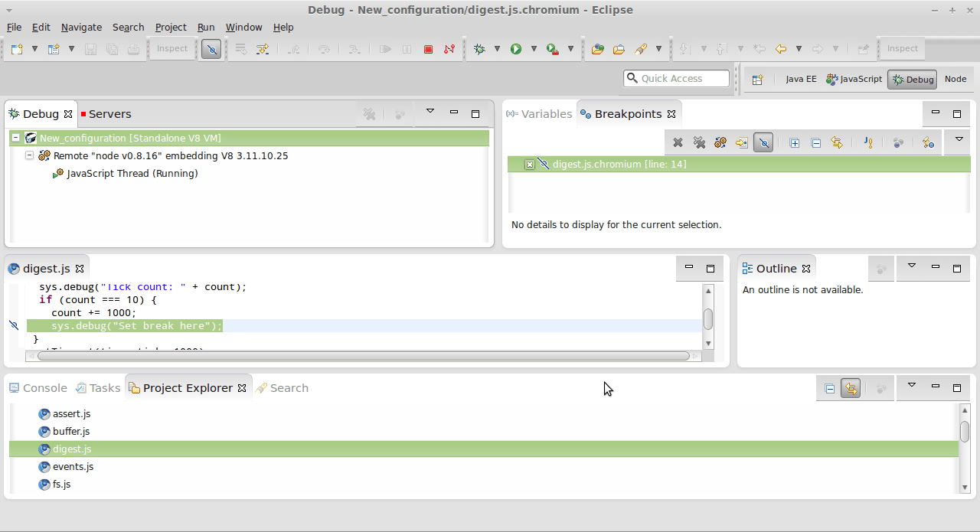Switch to the Variables tab
This screenshot has width=980, height=532.
click(x=539, y=114)
